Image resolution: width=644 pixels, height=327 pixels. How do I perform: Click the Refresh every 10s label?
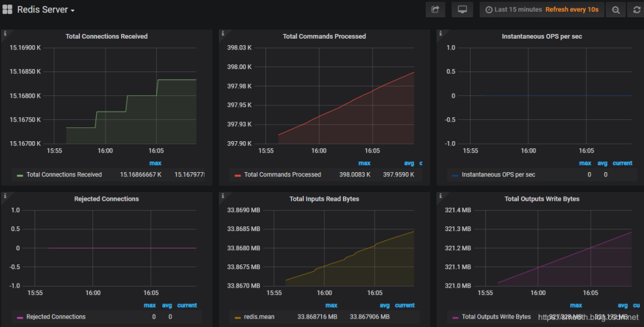pos(572,10)
